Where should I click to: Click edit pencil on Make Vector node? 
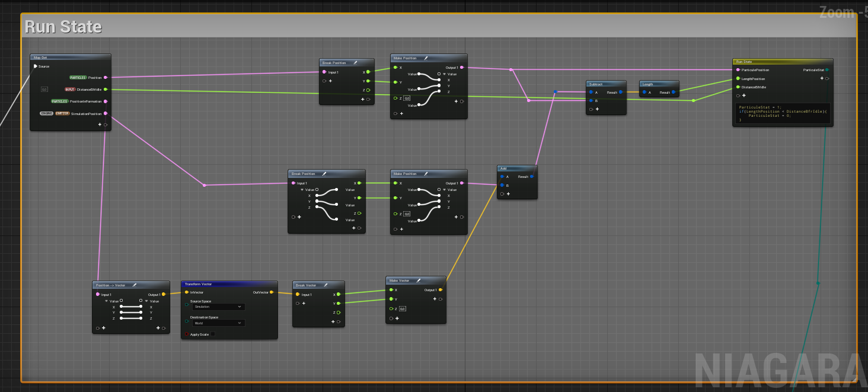[419, 281]
